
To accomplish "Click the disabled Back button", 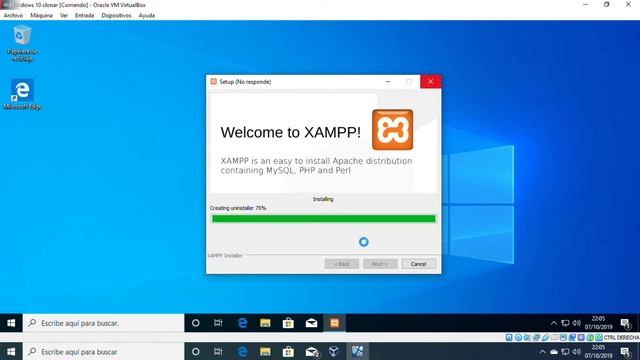I will (342, 264).
